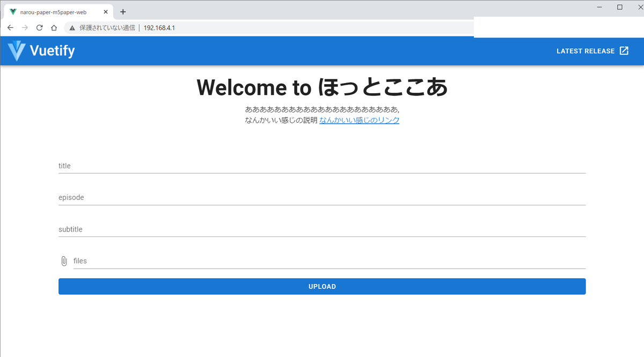644x357 pixels.
Task: Close the narou-paper-m5paper-web tab
Action: tap(105, 12)
